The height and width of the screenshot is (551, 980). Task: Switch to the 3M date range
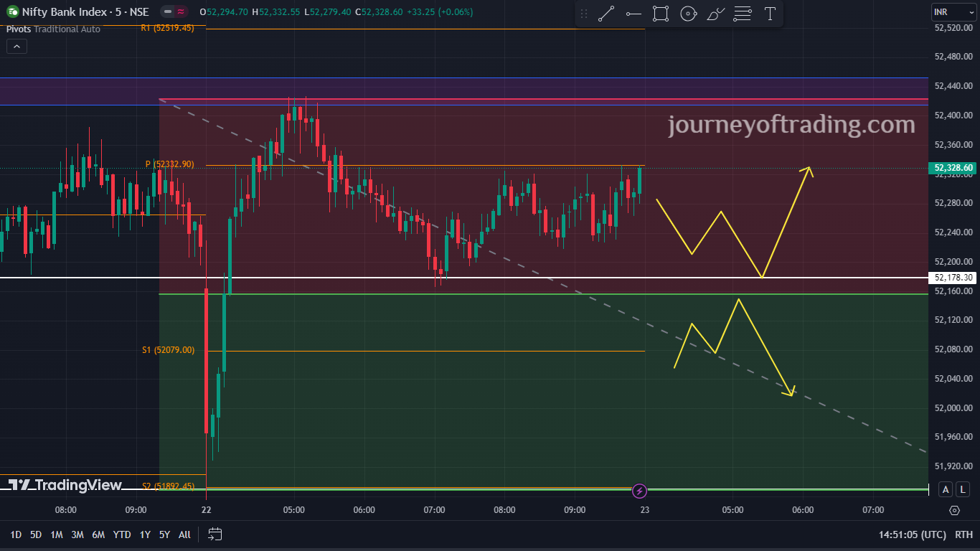pos(77,534)
